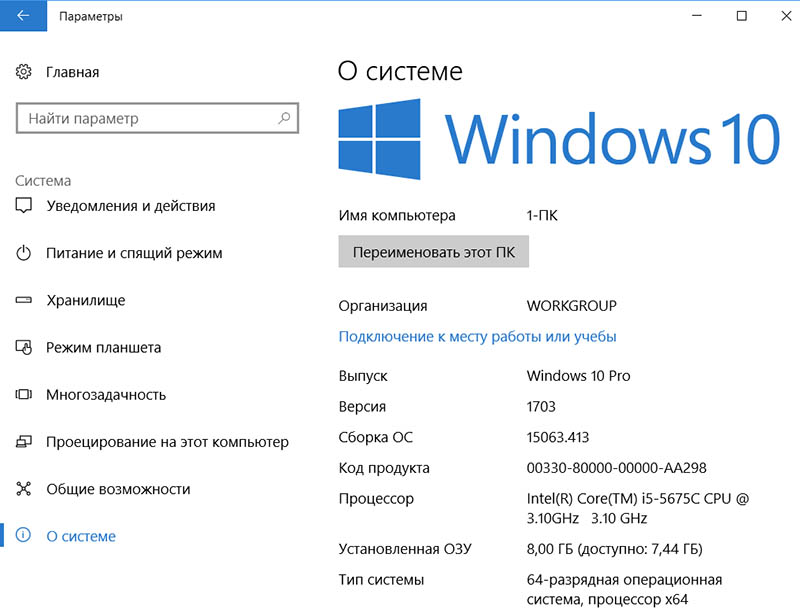Click the Windows 10 Pro edition value
800x609 pixels.
coord(578,376)
